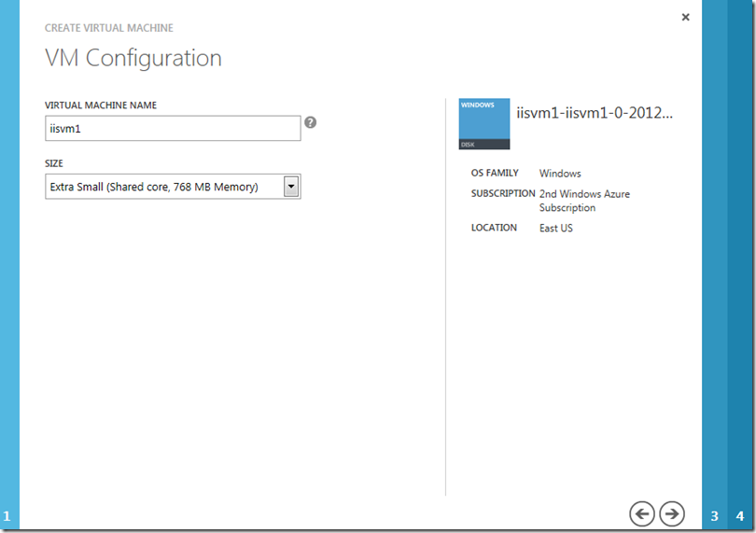Click the 2nd Windows Azure Subscription text
This screenshot has height=533, width=756.
pyautogui.click(x=584, y=201)
